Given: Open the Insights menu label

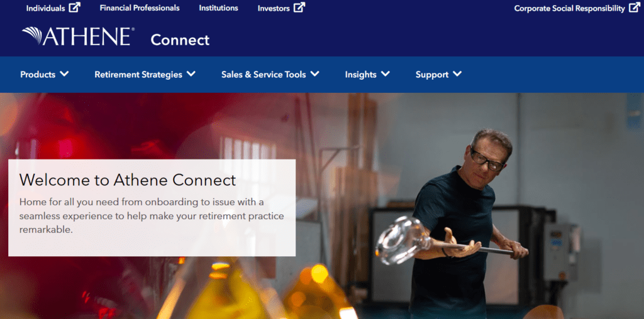Looking at the screenshot, I should [x=360, y=75].
